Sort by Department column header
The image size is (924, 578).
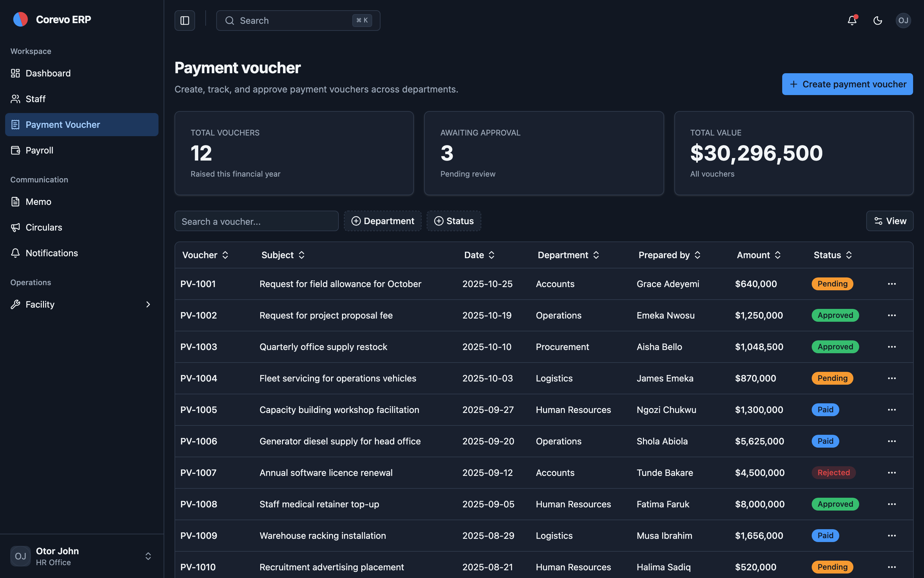point(569,255)
